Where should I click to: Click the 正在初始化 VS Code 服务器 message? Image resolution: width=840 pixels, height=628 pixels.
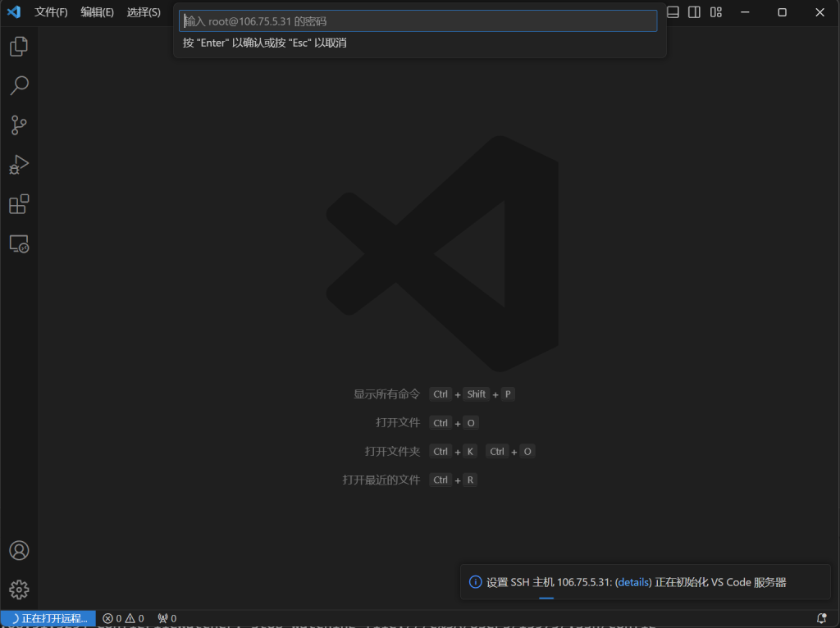tap(720, 582)
